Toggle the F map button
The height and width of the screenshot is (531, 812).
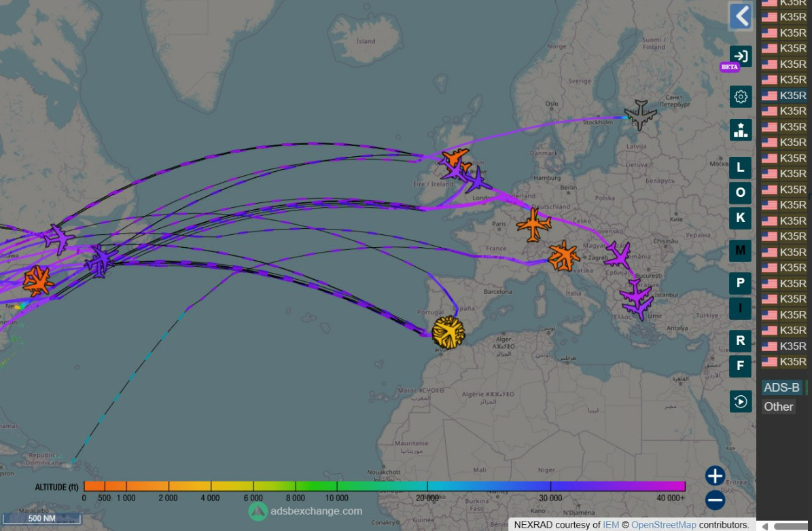741,366
